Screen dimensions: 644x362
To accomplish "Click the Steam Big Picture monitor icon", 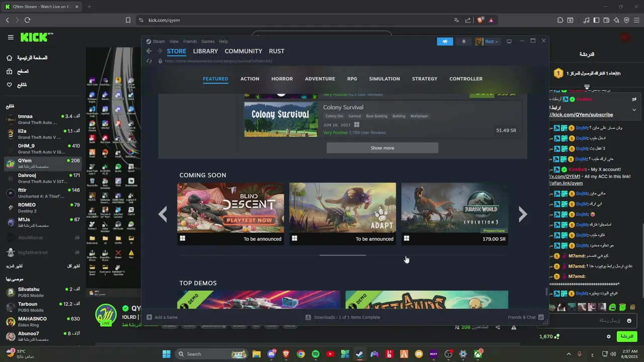I will click(x=509, y=41).
